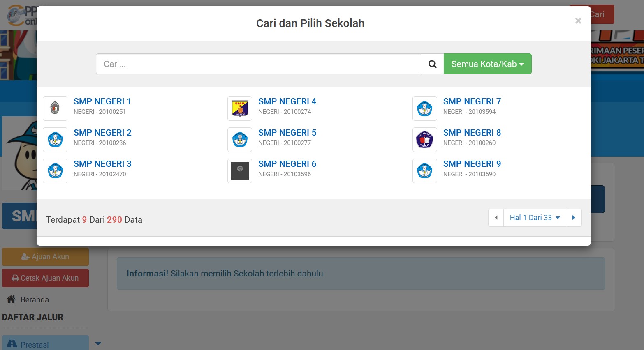Choose the SMP NEGERI 9 link
The width and height of the screenshot is (644, 350).
(472, 164)
